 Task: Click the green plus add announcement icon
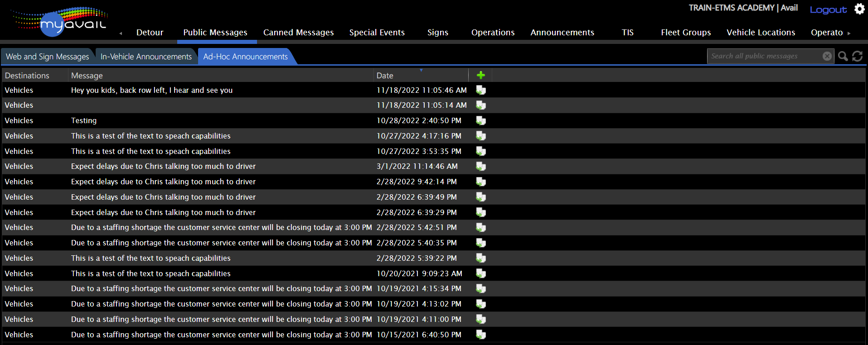point(481,75)
